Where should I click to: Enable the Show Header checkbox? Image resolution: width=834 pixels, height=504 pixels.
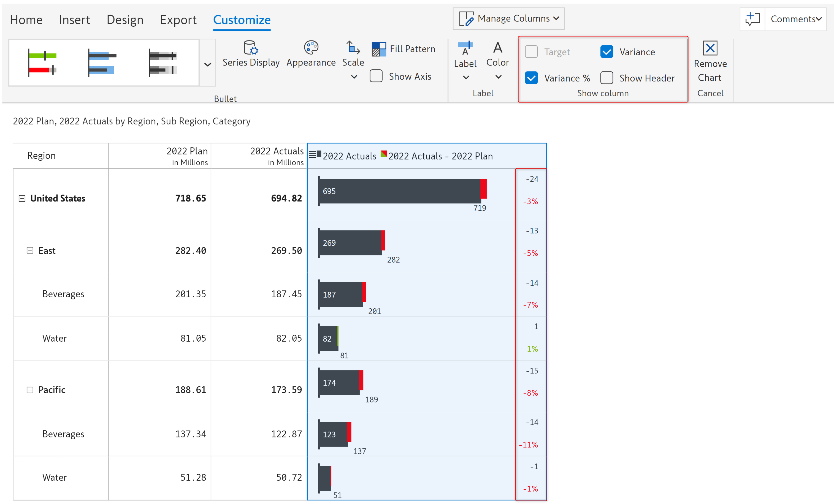[606, 78]
